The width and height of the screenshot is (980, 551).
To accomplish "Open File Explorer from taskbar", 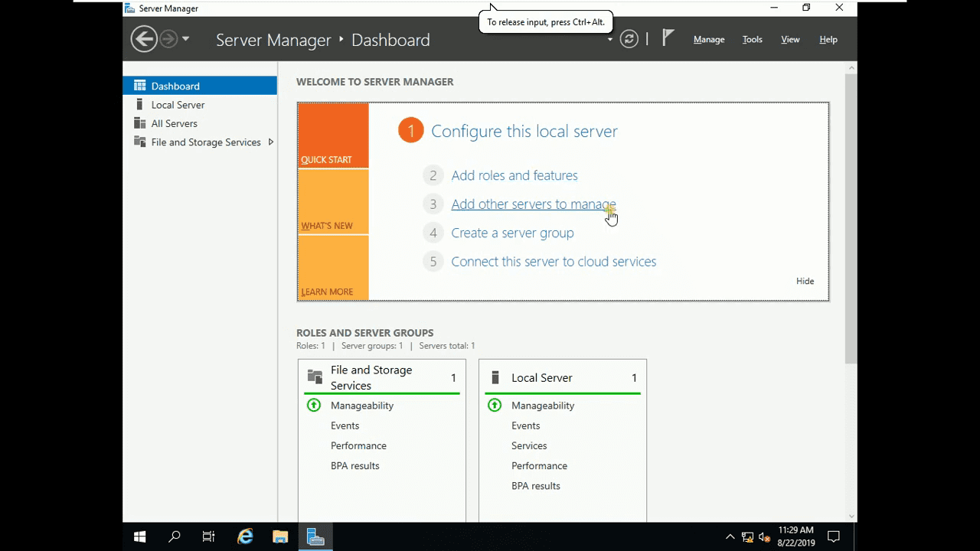I will [x=280, y=536].
